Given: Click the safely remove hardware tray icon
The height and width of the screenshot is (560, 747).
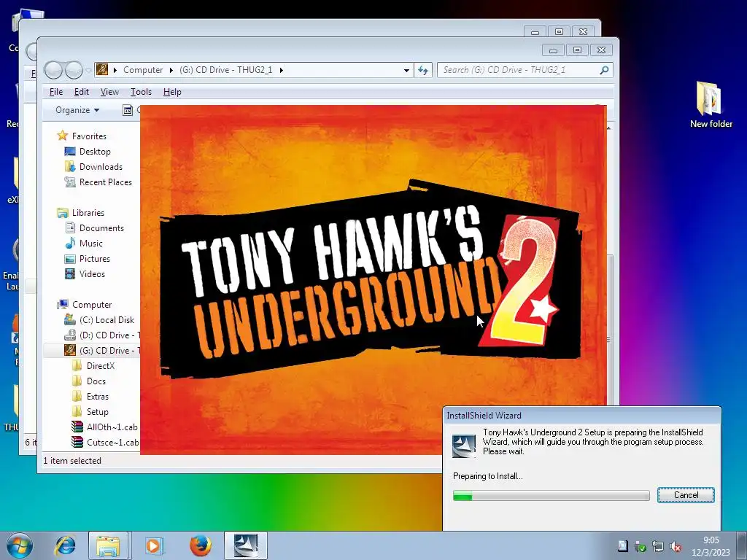Looking at the screenshot, I should pos(640,547).
